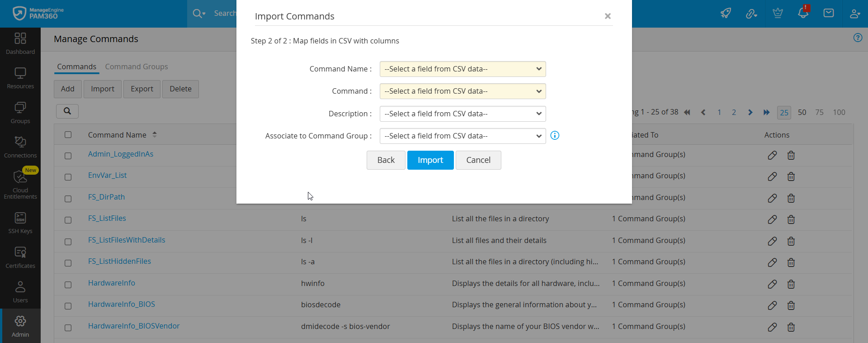Delete HardwareInfo row using trash icon
This screenshot has width=868, height=343.
[x=791, y=284]
